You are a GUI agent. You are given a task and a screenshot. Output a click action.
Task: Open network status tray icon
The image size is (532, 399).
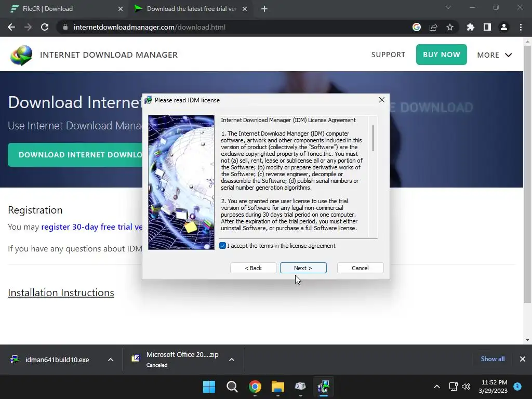coord(453,387)
